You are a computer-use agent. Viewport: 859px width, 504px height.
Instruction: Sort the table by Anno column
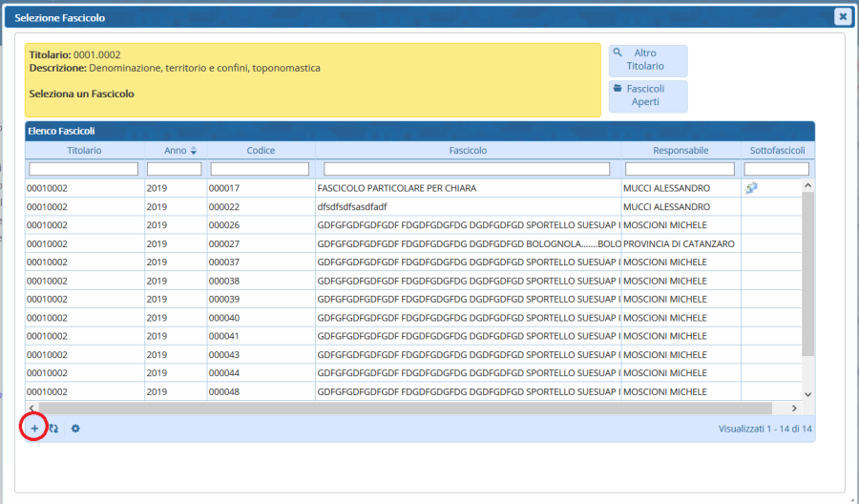[174, 151]
